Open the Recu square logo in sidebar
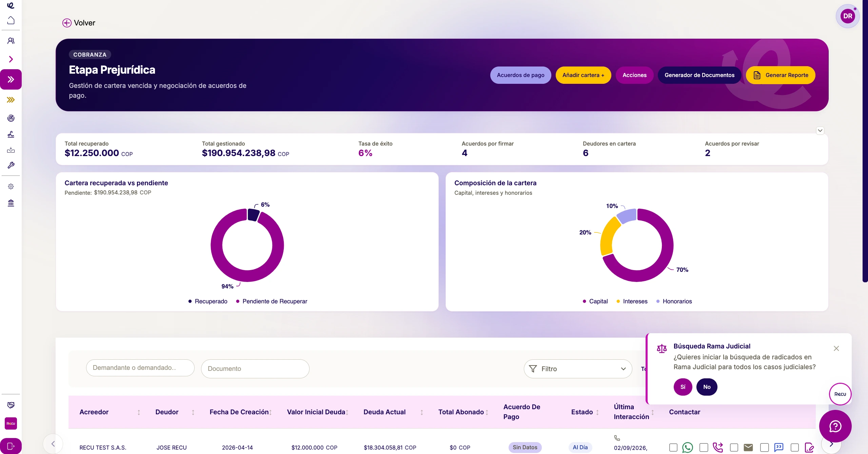Screen dimensions: 868x454 click(x=11, y=423)
